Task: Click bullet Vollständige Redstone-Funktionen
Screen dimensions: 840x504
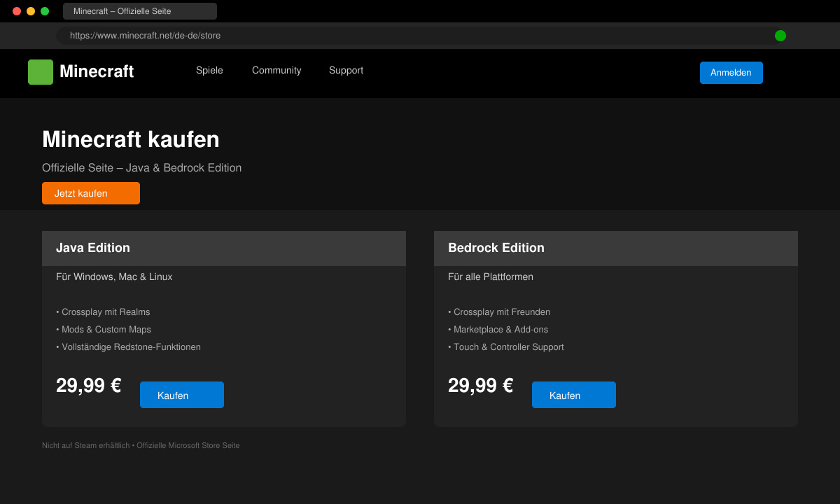Action: click(128, 347)
